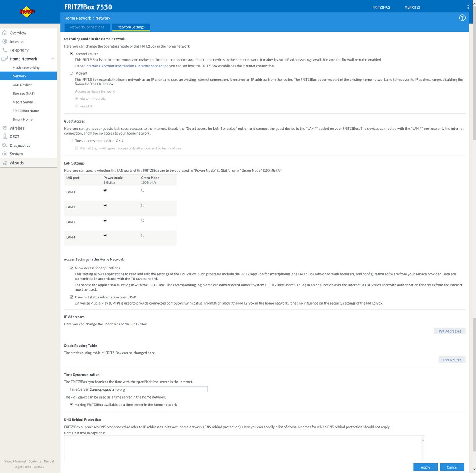
Task: Click the System gear icon
Action: [5, 154]
